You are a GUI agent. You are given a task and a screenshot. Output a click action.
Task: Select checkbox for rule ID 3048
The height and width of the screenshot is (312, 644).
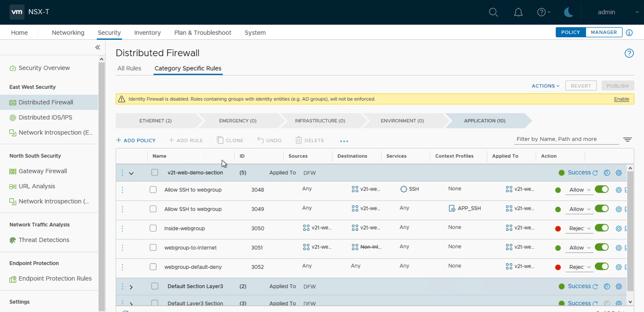coord(153,190)
